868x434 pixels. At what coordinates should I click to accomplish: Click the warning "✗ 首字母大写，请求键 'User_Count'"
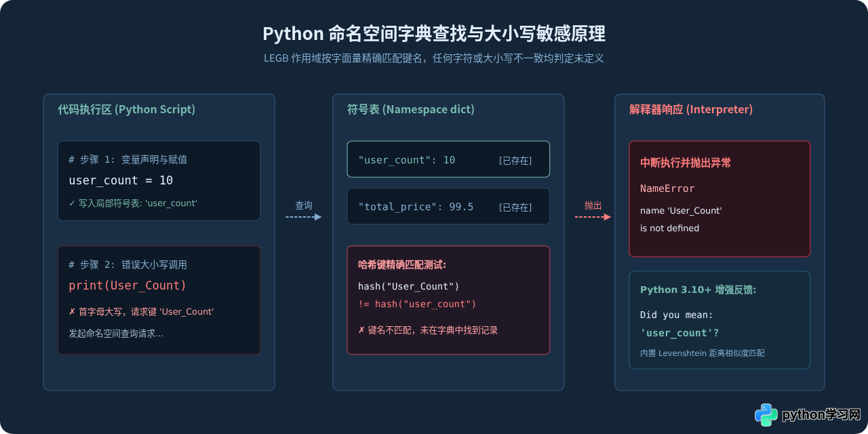click(141, 311)
